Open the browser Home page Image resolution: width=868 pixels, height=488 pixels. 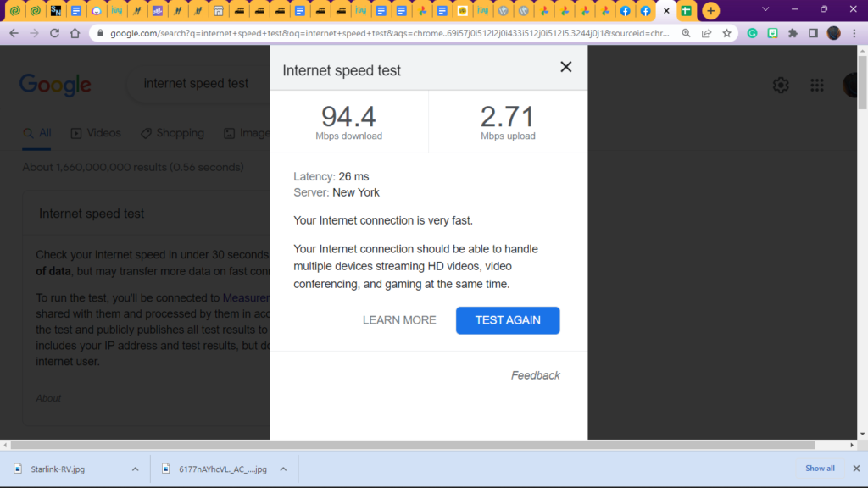(x=75, y=33)
